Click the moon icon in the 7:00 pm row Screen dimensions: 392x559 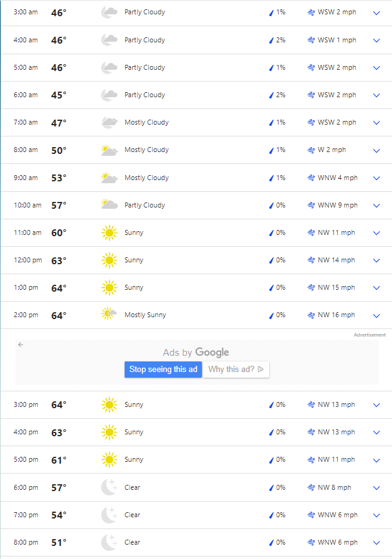tap(109, 515)
